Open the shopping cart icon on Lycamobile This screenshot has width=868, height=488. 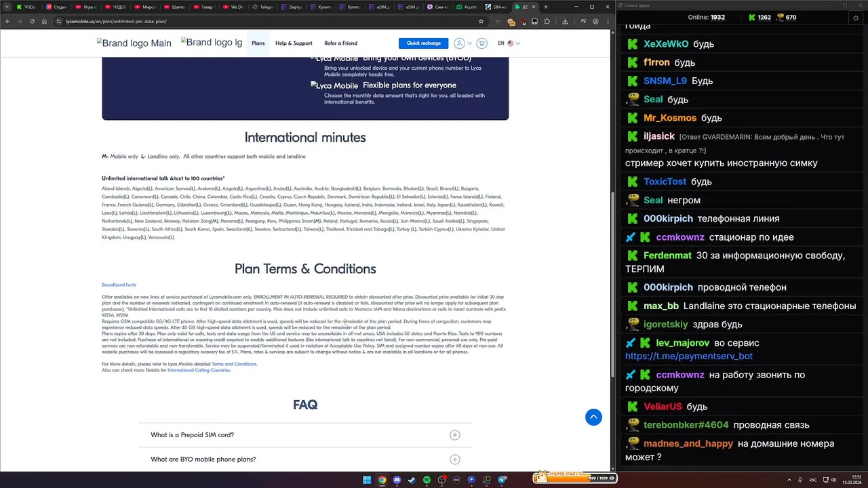tap(482, 43)
